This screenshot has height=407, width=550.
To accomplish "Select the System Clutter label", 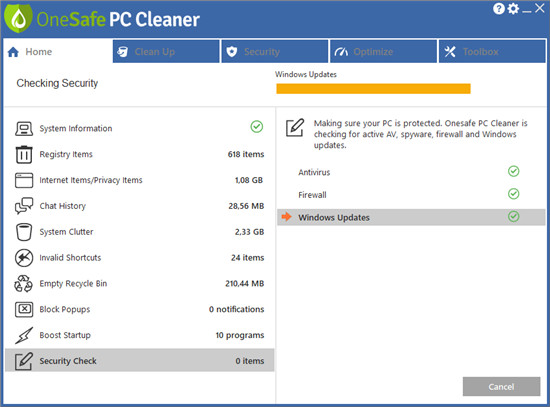I will coord(66,232).
